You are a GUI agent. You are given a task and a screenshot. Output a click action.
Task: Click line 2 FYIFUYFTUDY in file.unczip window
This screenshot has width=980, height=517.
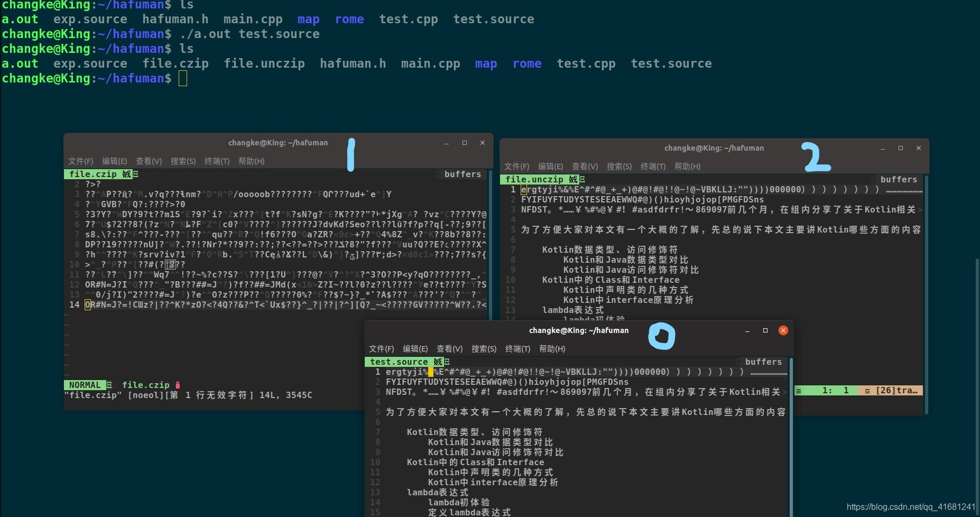tap(642, 199)
